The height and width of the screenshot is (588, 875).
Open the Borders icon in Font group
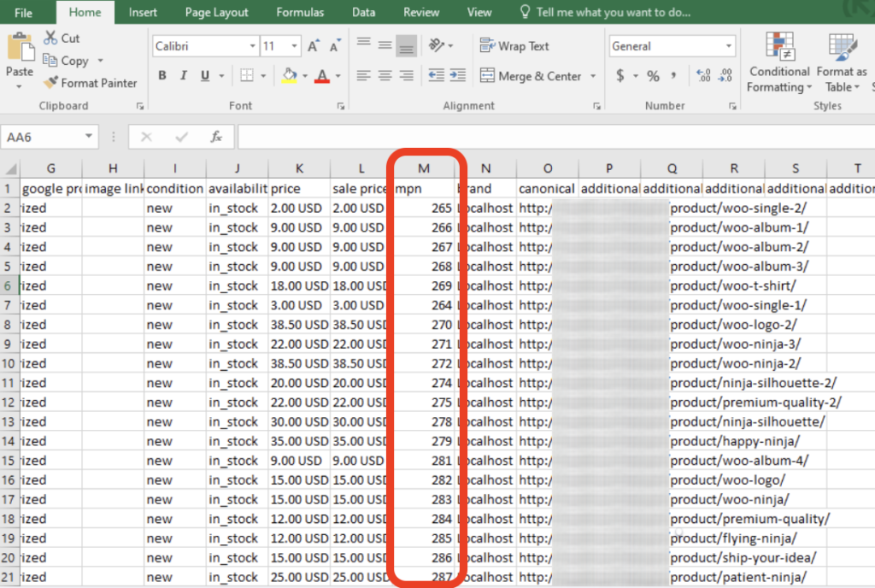246,76
